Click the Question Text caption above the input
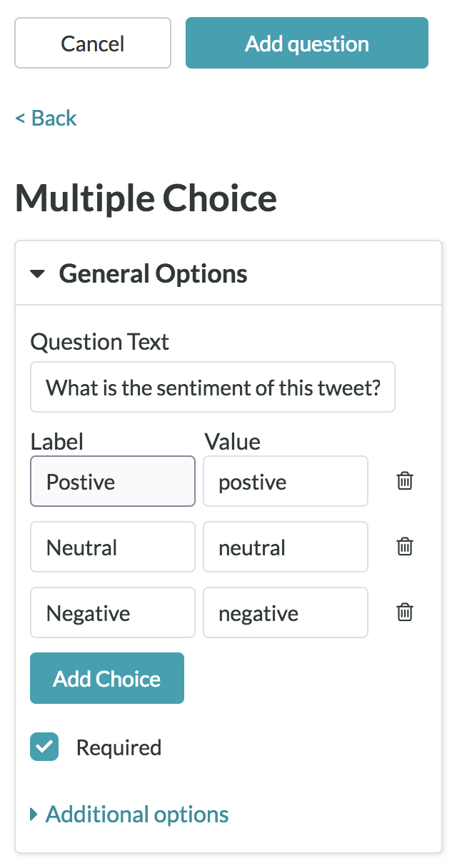This screenshot has width=457, height=868. click(100, 342)
